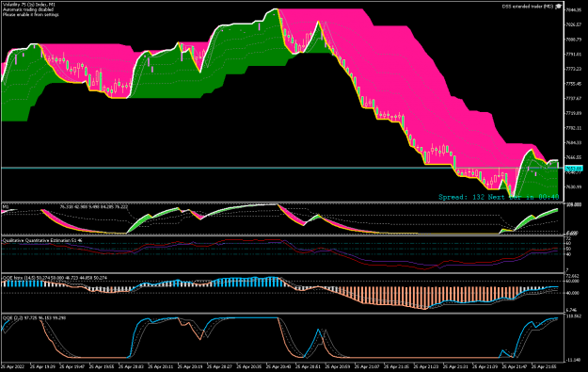Click the 25 Apr 19:55 time label
This screenshot has width=588, height=372.
[101, 366]
